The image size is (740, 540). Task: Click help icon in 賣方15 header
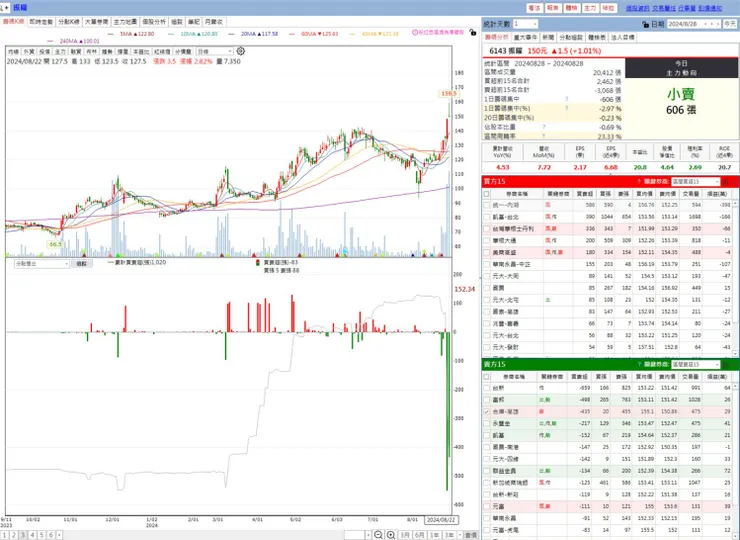click(x=639, y=364)
